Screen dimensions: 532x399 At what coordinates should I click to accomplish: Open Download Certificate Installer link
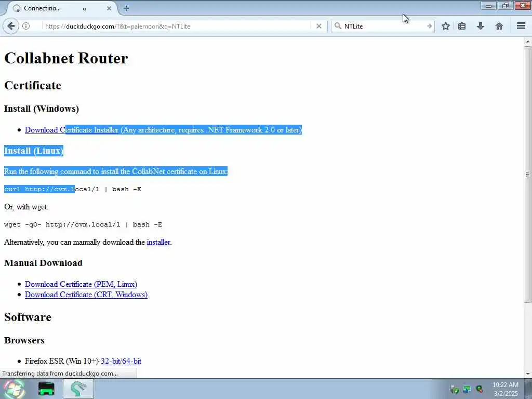(x=72, y=130)
